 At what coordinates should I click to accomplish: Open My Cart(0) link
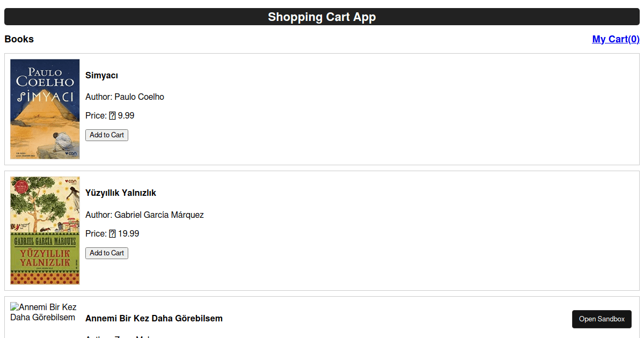coord(616,39)
